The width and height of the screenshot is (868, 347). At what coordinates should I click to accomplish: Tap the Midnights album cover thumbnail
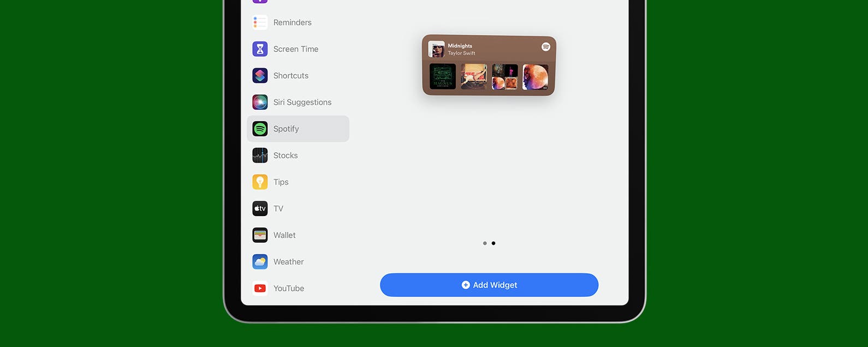tap(436, 49)
